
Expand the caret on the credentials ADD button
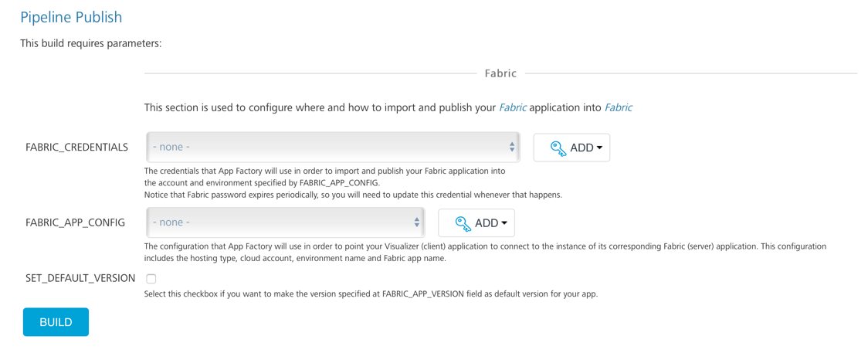[x=599, y=148]
